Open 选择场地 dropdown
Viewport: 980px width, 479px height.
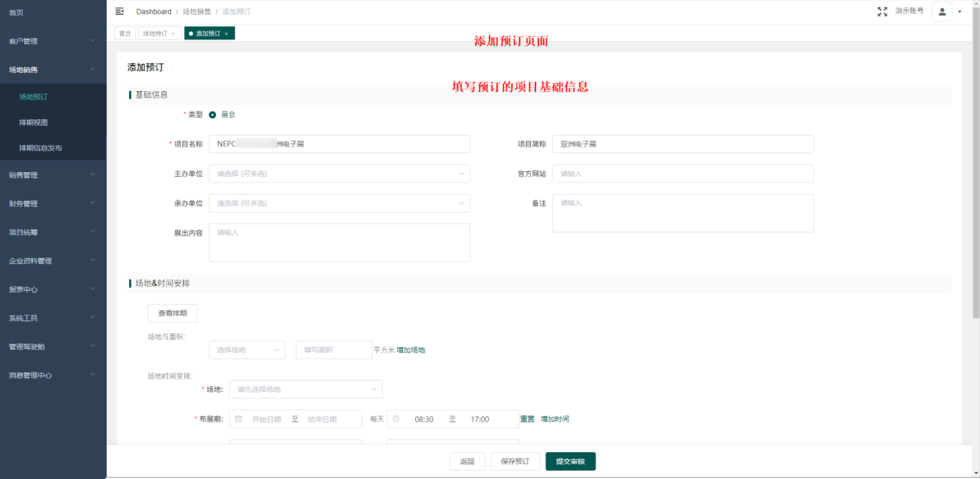tap(247, 350)
